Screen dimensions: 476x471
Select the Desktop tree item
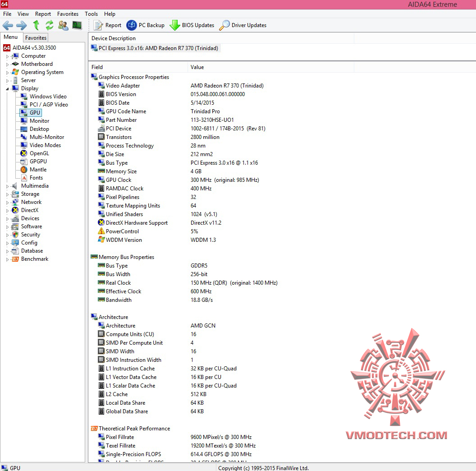39,129
